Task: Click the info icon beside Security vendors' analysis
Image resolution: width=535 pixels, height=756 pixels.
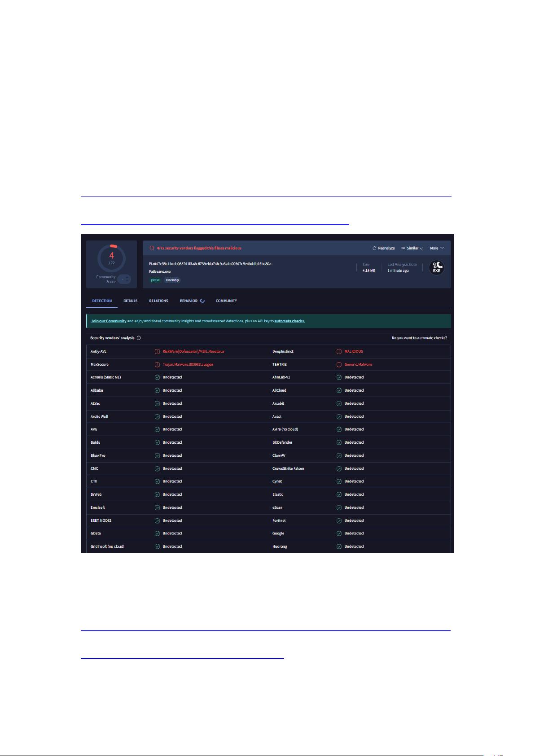Action: point(139,338)
